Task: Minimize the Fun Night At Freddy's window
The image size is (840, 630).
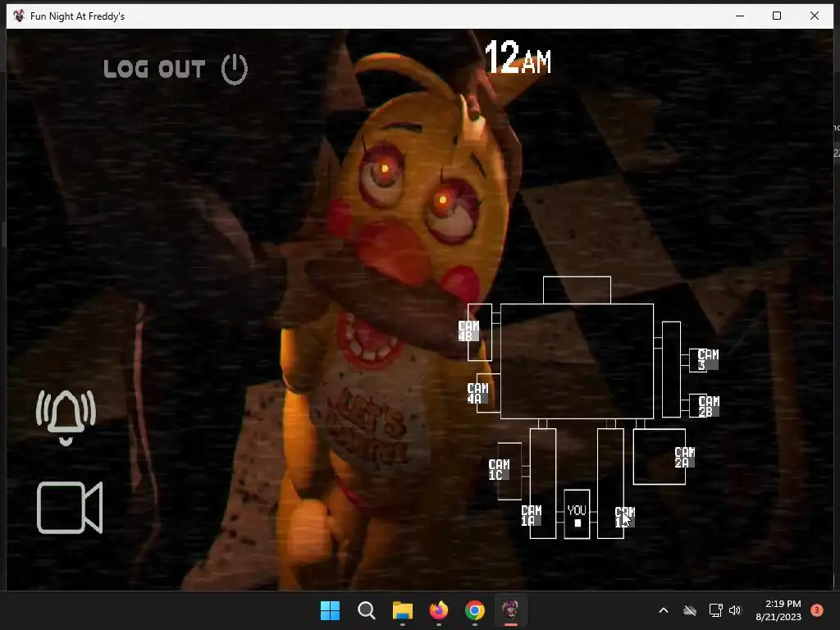Action: (740, 16)
